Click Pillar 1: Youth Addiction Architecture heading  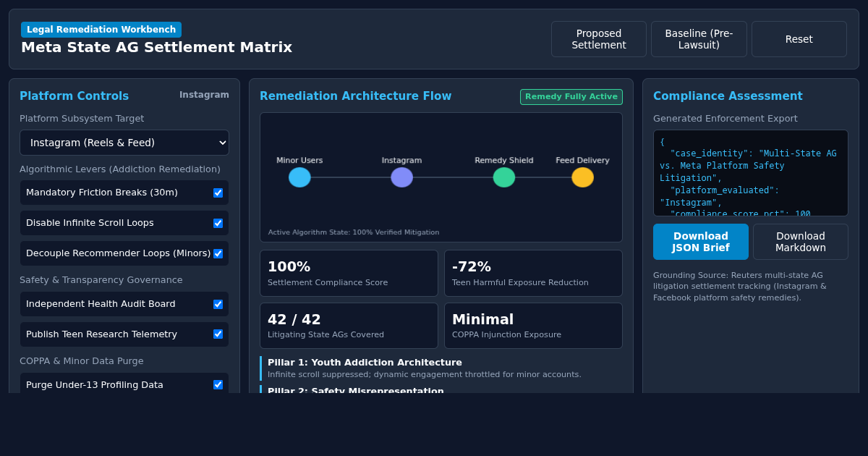click(x=365, y=363)
